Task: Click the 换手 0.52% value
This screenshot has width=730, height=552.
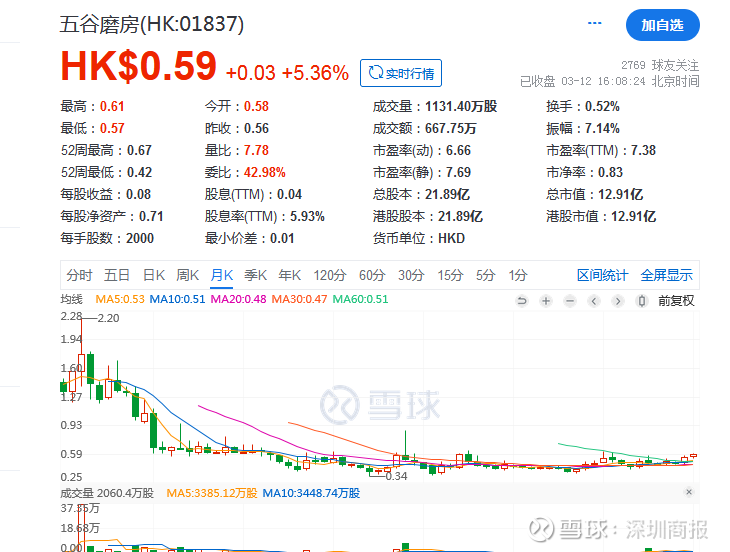Action: (602, 107)
